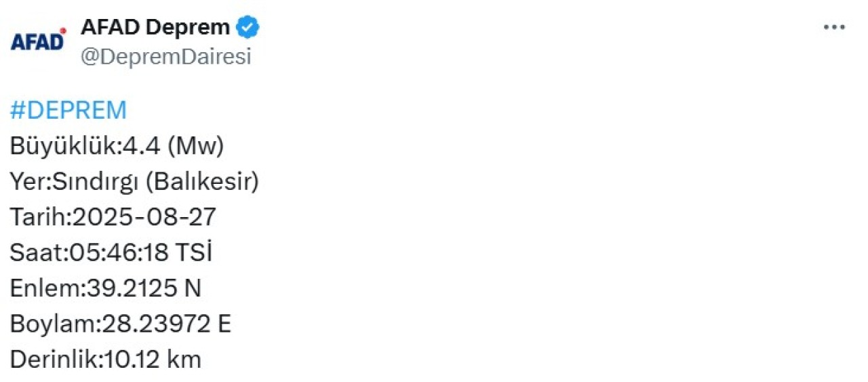
Task: Click the TSİ timezone abbreviation
Action: coord(193,252)
